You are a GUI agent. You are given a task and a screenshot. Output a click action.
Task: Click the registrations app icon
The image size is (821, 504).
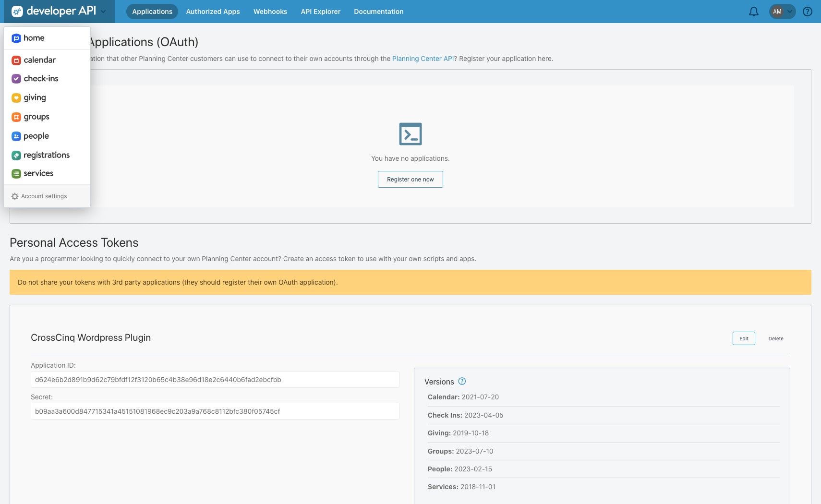coord(16,155)
